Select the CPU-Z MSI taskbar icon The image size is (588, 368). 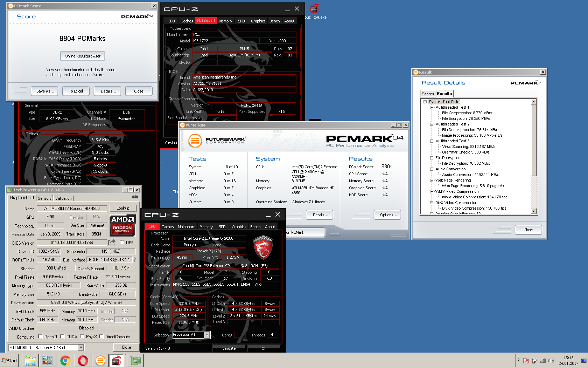point(117,360)
